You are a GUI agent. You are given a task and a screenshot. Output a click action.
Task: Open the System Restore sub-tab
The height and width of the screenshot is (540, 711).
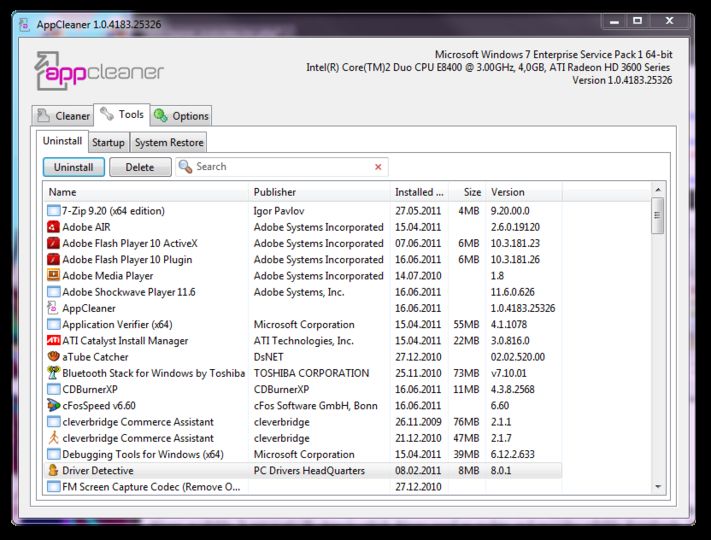click(x=169, y=142)
